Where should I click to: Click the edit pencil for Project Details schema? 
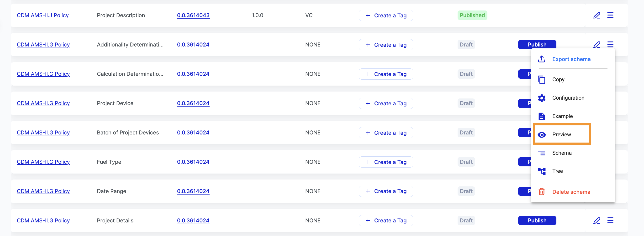[597, 221]
